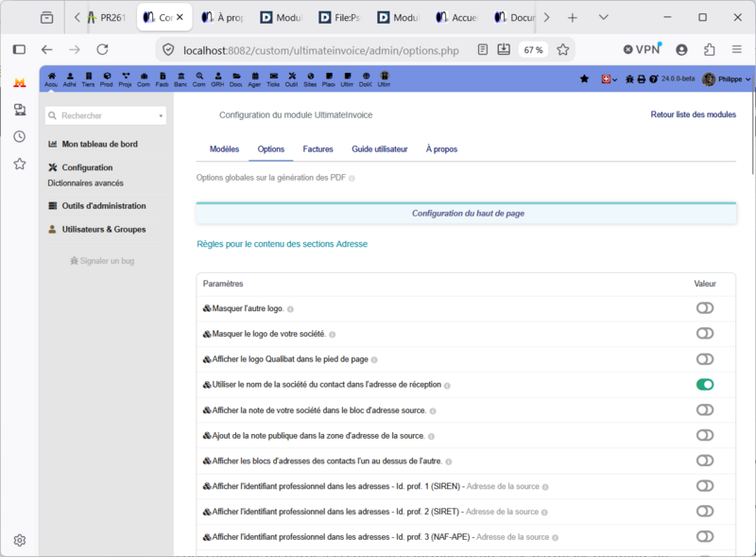Image resolution: width=756 pixels, height=557 pixels.
Task: Open the Tiers third-parties building icon
Action: coord(88,79)
